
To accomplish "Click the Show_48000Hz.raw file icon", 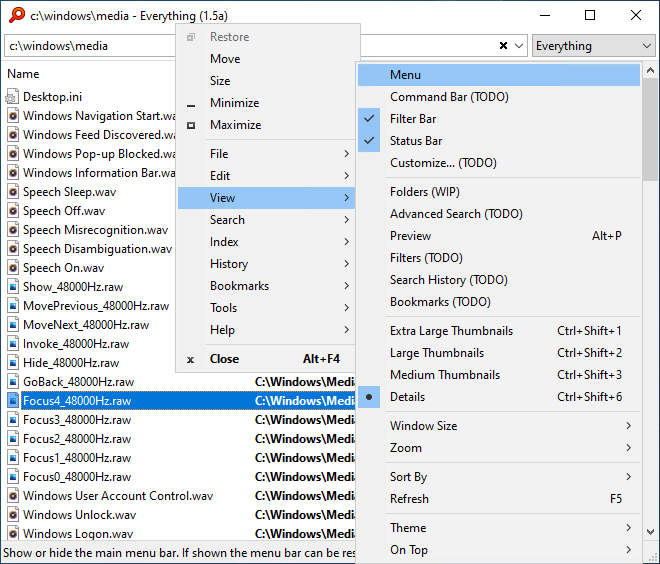I will click(x=13, y=287).
